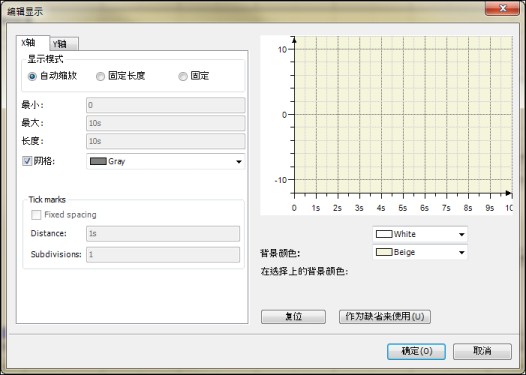The image size is (526, 375).
Task: Toggle the 网格 grid checkbox
Action: (27, 161)
